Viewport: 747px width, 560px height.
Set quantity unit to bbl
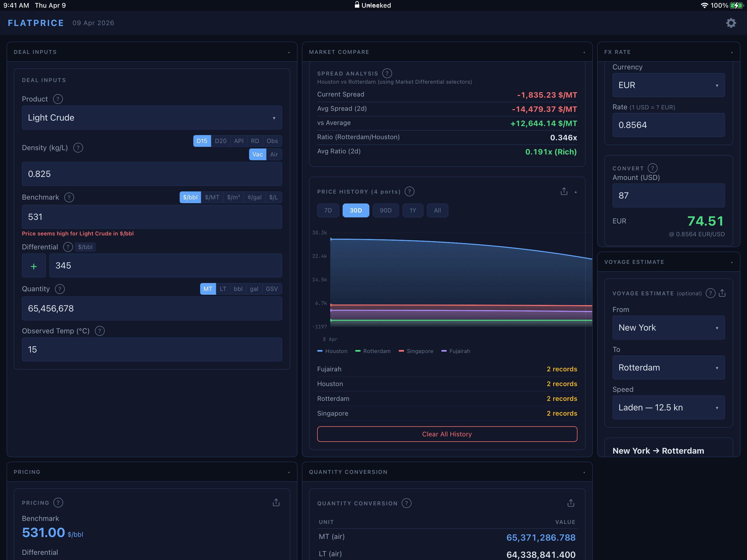tap(238, 289)
